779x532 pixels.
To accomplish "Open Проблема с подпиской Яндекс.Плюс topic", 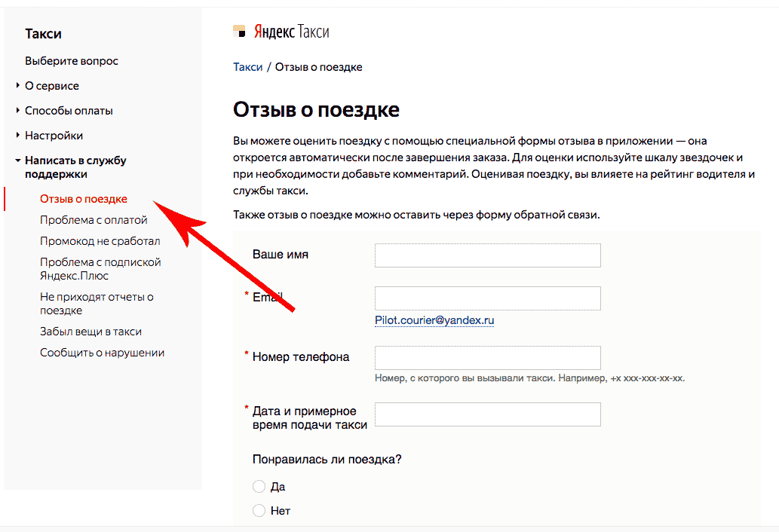I will click(100, 269).
